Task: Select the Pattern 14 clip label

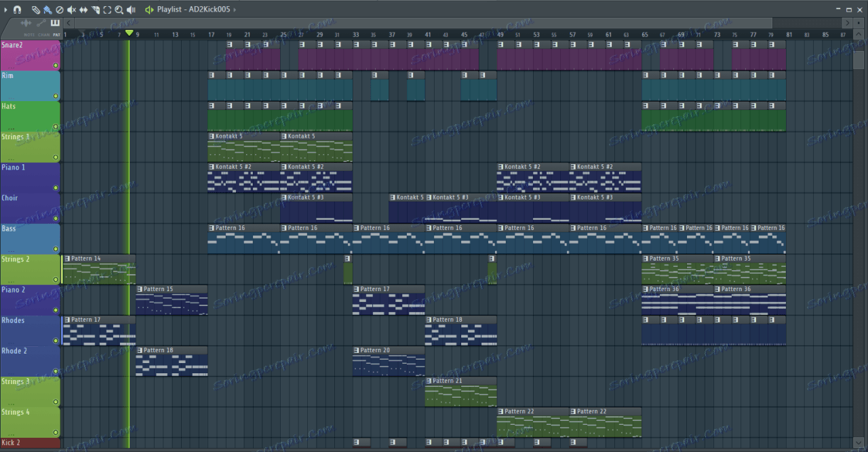Action: click(x=86, y=259)
